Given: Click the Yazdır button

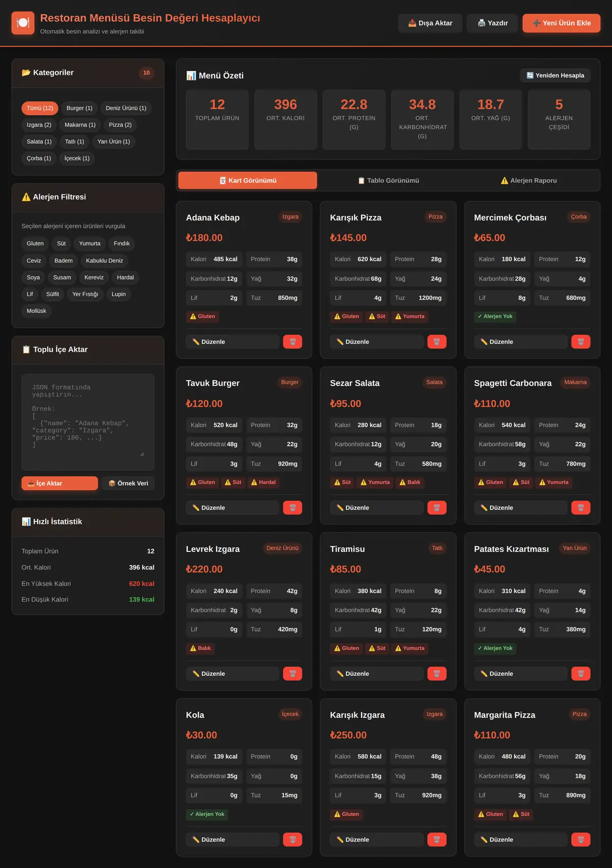Looking at the screenshot, I should pyautogui.click(x=493, y=23).
